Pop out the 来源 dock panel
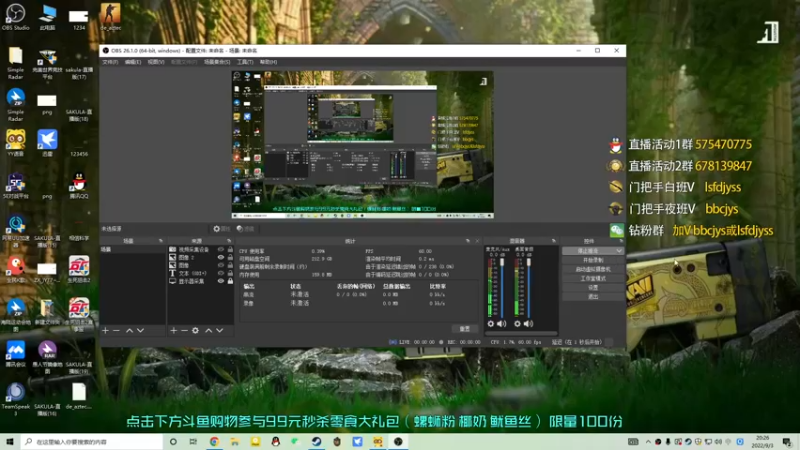The width and height of the screenshot is (800, 450). click(229, 241)
